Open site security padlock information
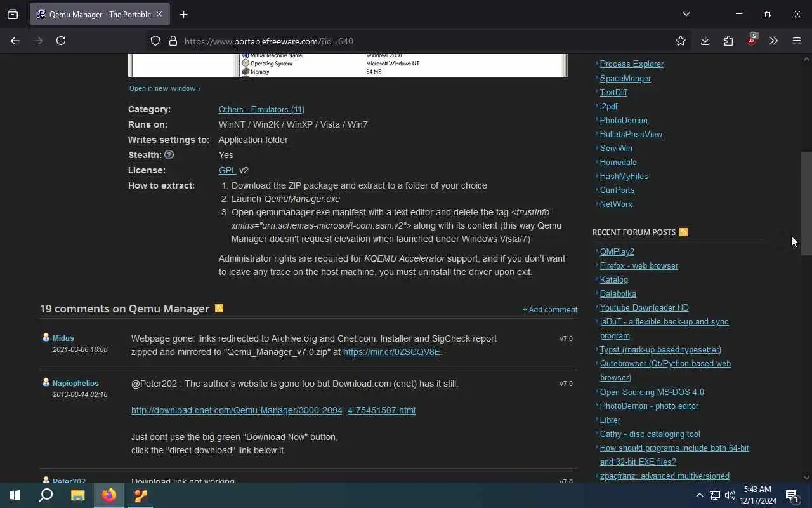Screen dimensions: 812x508 (173, 41)
